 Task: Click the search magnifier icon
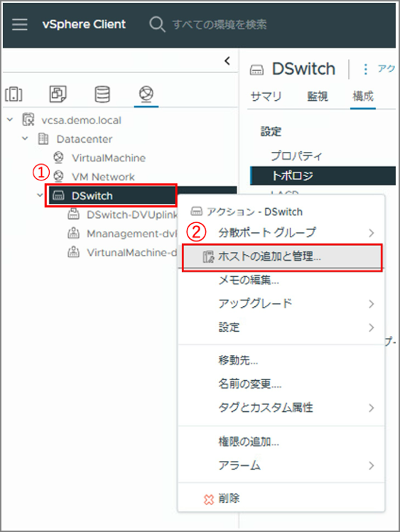(157, 24)
